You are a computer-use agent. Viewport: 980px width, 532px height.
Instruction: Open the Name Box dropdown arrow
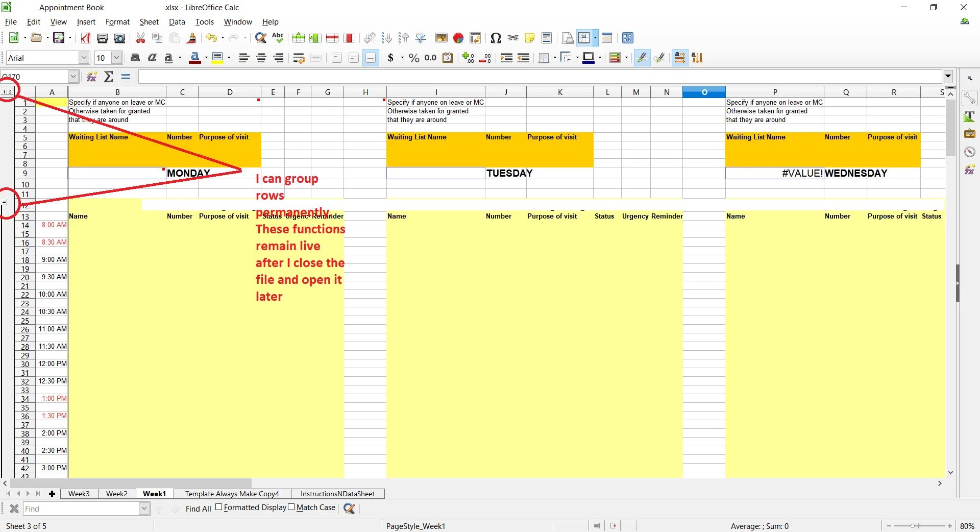coord(73,77)
